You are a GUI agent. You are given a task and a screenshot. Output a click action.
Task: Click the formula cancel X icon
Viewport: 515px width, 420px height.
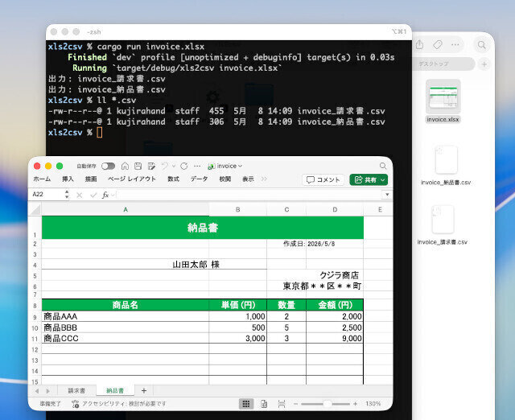[x=79, y=195]
